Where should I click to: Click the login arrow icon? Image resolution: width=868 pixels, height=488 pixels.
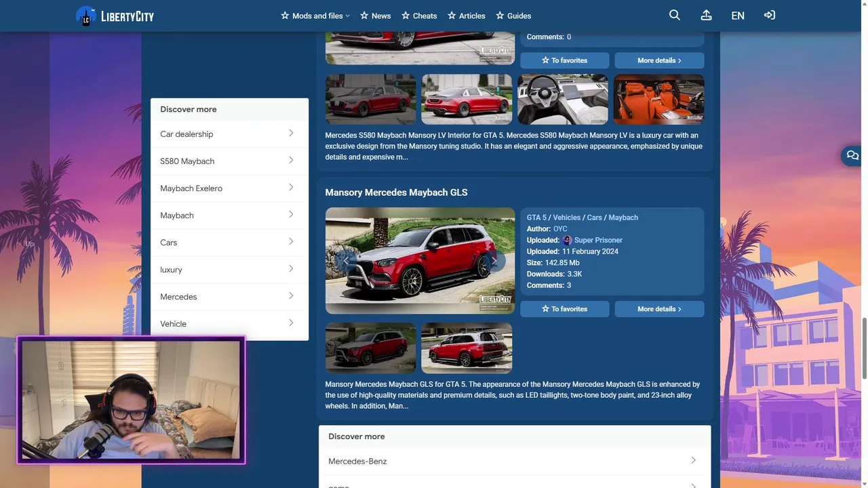click(x=770, y=15)
